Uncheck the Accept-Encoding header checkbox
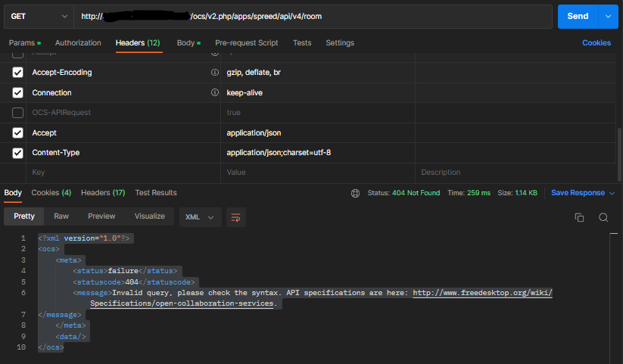The width and height of the screenshot is (623, 364). (17, 73)
